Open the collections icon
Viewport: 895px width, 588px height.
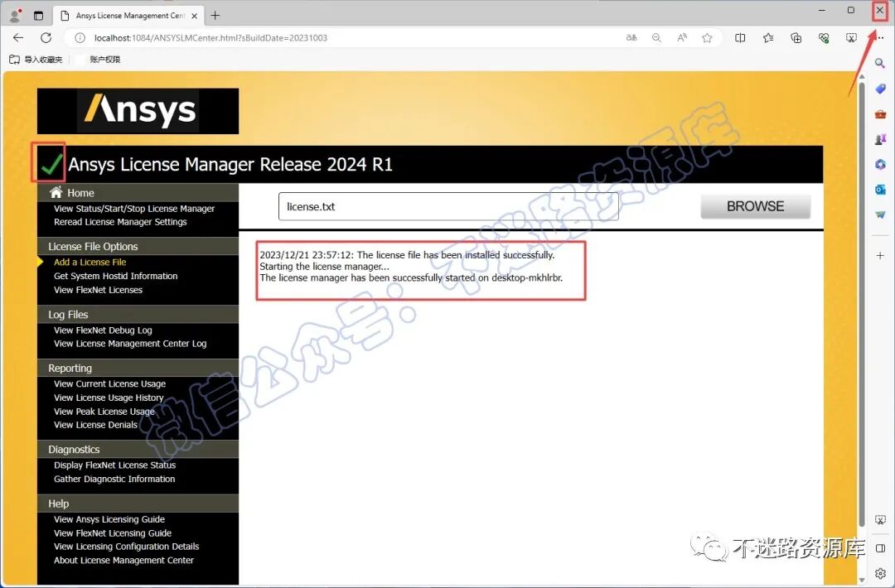tap(796, 37)
